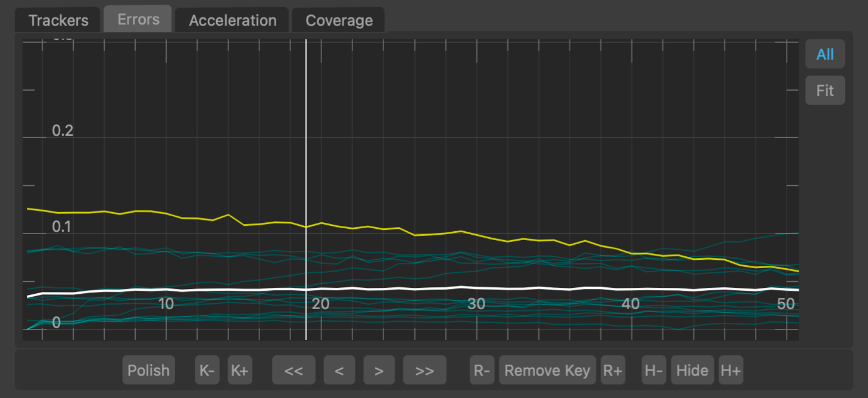This screenshot has height=398, width=868.
Task: Jump back with the << button
Action: [294, 370]
